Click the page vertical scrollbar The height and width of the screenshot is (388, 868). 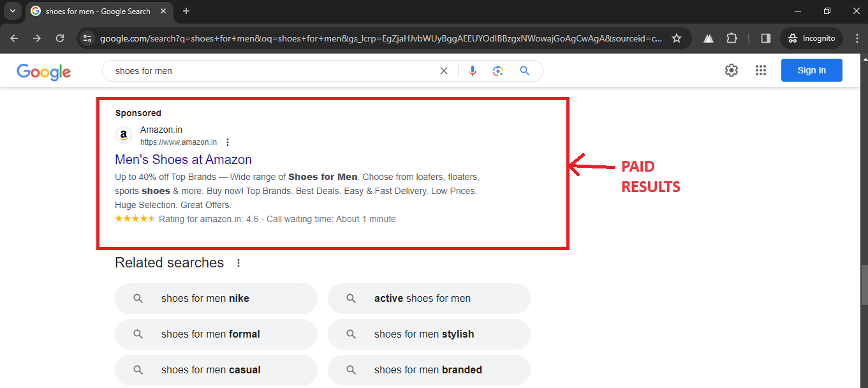pos(864,281)
